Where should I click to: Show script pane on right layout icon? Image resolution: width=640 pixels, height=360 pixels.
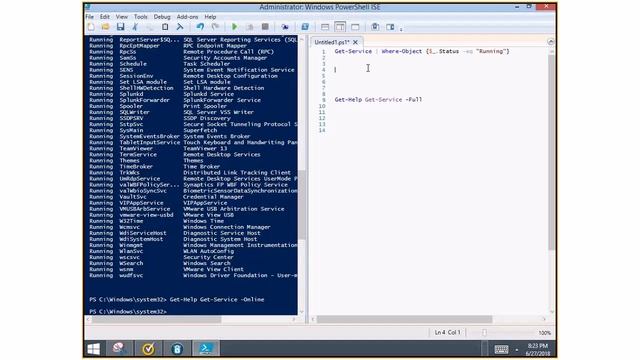pyautogui.click(x=340, y=27)
